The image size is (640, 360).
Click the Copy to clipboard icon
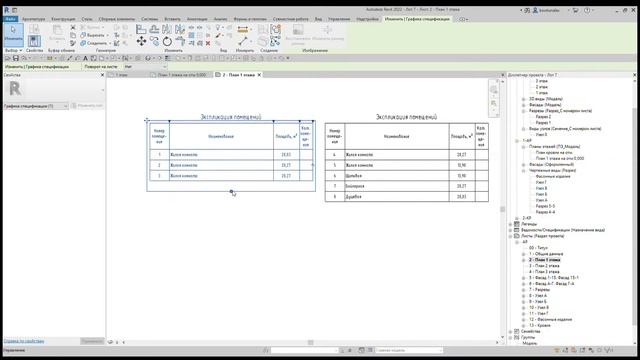tap(73, 35)
